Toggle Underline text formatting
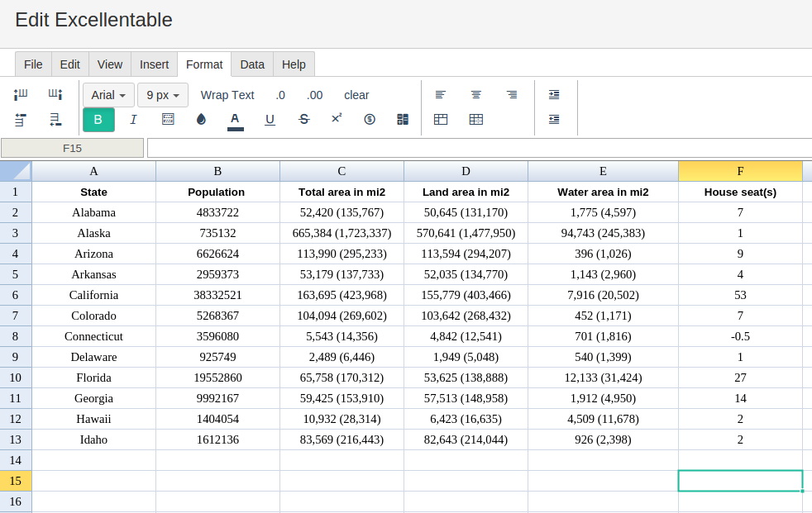The image size is (812, 513). 270,120
